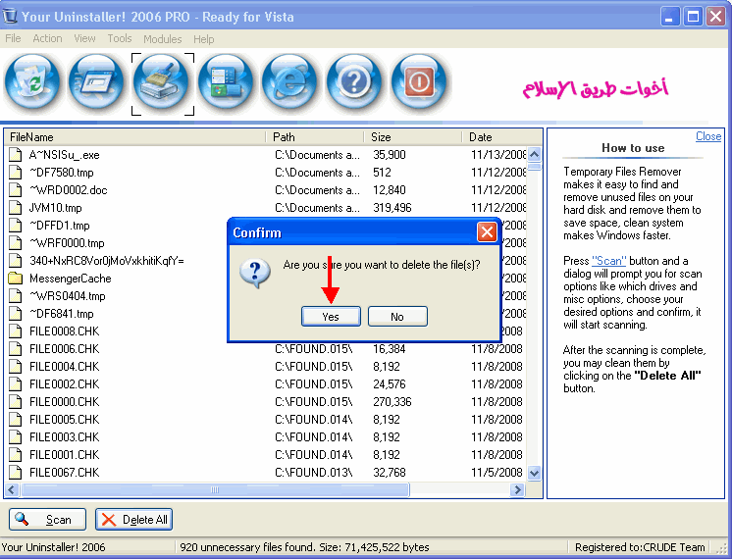The height and width of the screenshot is (560, 732).
Task: Select the FILE0002.CHK row
Action: click(266, 384)
